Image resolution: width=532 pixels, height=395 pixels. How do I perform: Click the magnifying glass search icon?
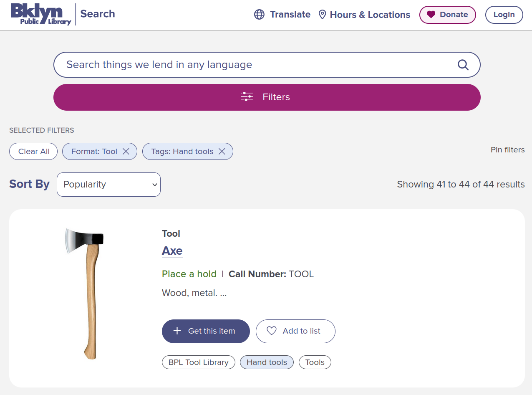463,65
